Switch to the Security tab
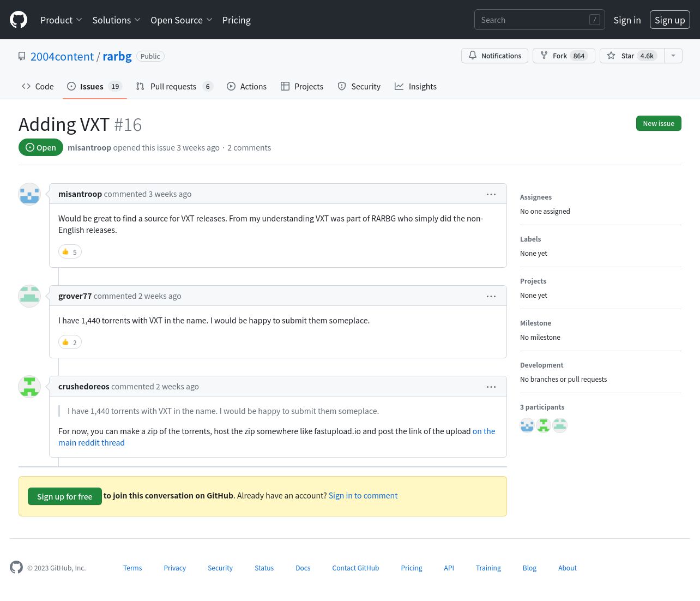The image size is (700, 601). point(359,86)
